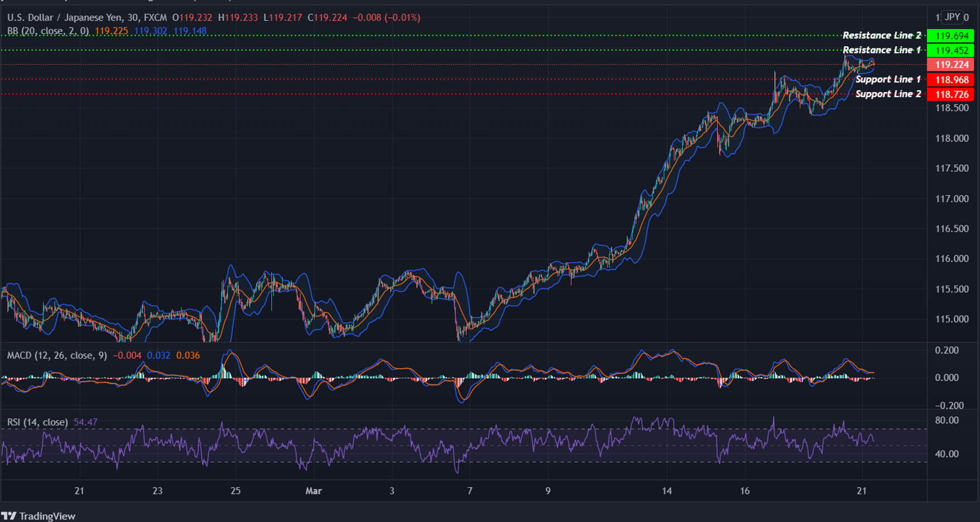This screenshot has width=980, height=522.
Task: Click the RSI value 54.47
Action: click(x=85, y=422)
